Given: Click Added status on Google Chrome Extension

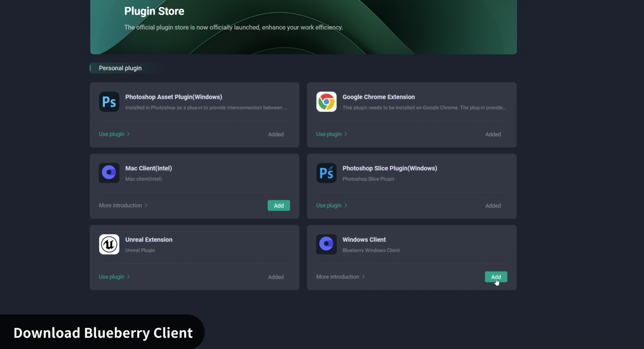Looking at the screenshot, I should click(x=493, y=134).
